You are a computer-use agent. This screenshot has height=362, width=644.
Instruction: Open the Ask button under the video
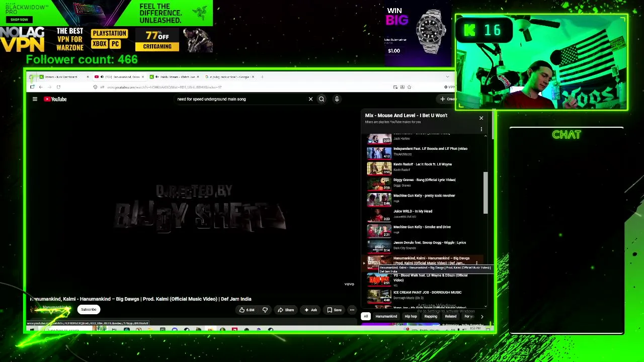(310, 310)
